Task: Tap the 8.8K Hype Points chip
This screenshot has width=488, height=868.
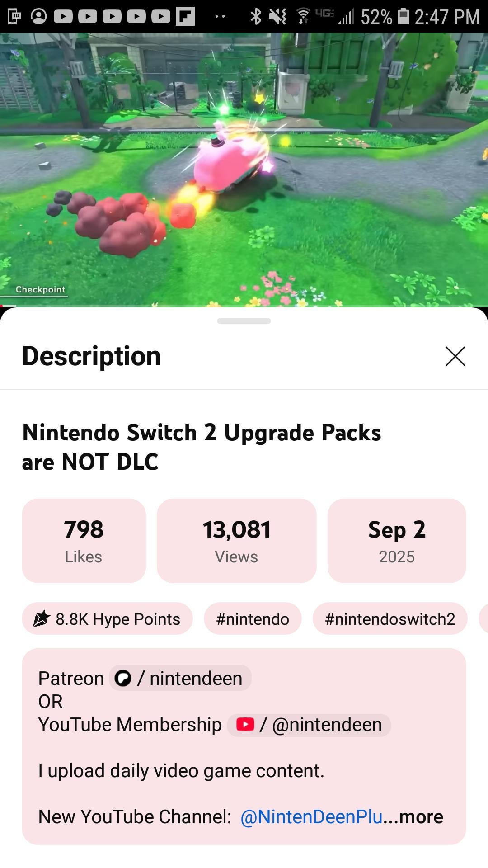Action: click(107, 618)
